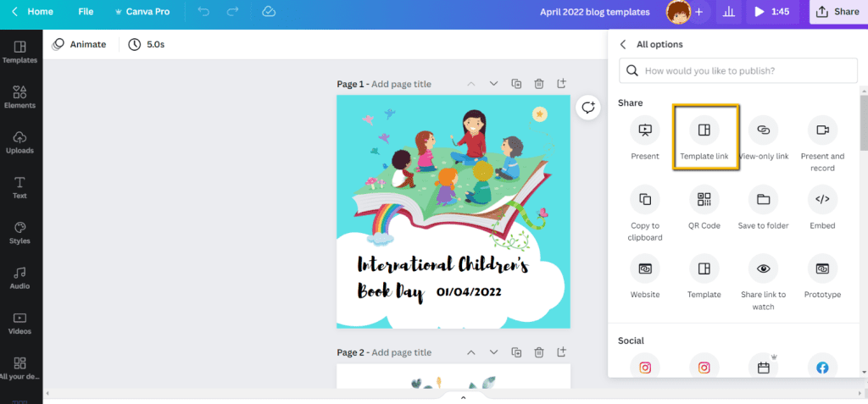Screen dimensions: 868x404
Task: Open the Uploads sidebar panel
Action: [20, 142]
